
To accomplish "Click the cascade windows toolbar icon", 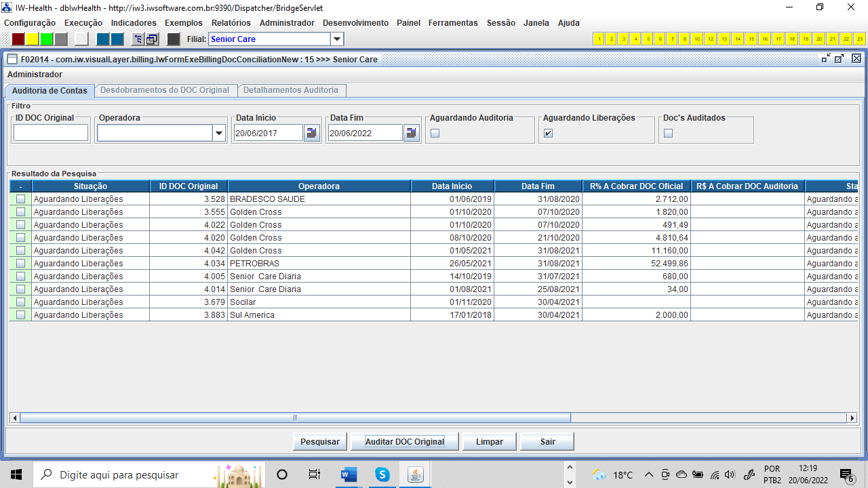I will (x=152, y=39).
